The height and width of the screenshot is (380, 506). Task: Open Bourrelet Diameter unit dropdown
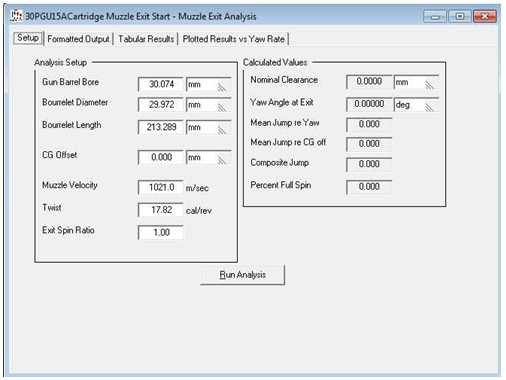pos(209,105)
